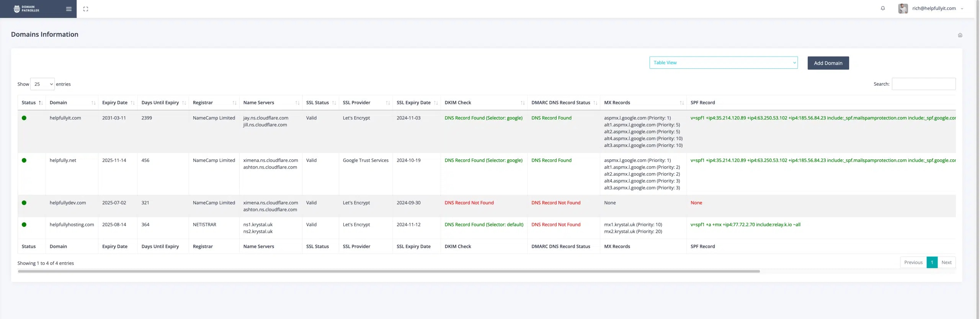
Task: Click the horizontal table scrollbar
Action: pos(389,271)
